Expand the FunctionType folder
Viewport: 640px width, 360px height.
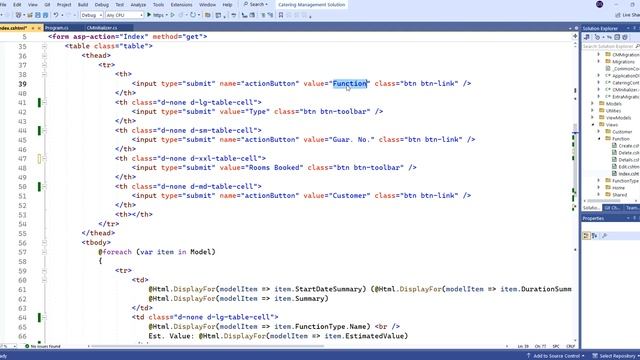click(x=599, y=180)
